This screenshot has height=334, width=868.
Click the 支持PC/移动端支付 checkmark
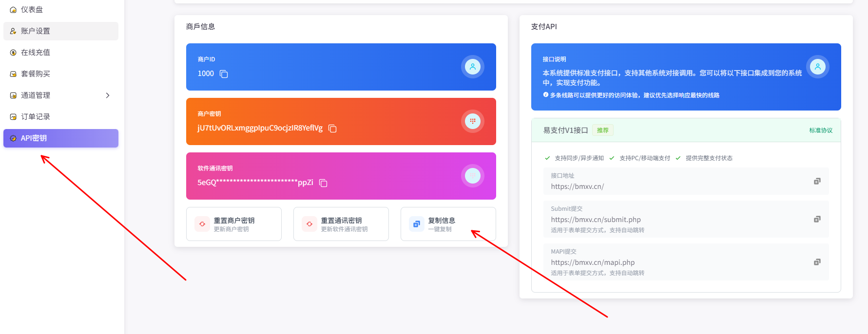612,158
